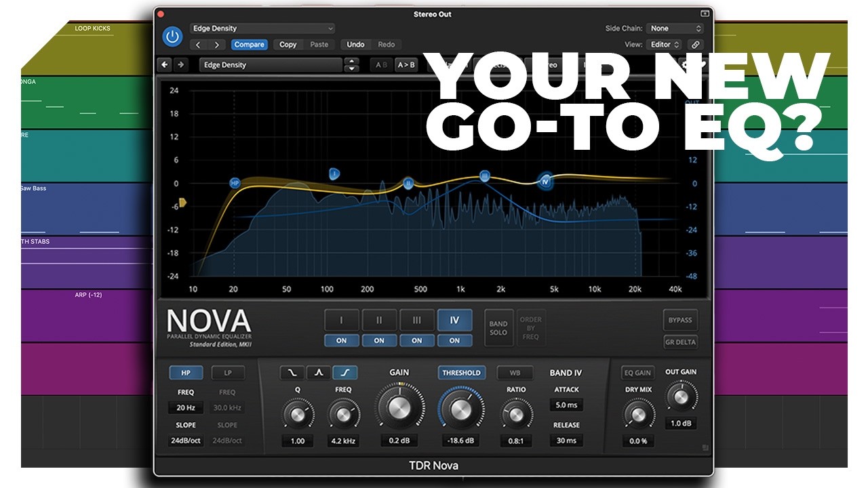Click the HP slope 24dB/oct value
This screenshot has height=488, width=868.
tap(186, 441)
